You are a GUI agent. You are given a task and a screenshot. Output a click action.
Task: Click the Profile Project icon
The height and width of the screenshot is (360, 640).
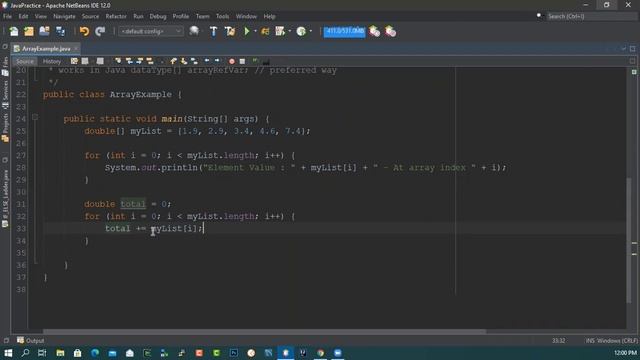pos(280,31)
